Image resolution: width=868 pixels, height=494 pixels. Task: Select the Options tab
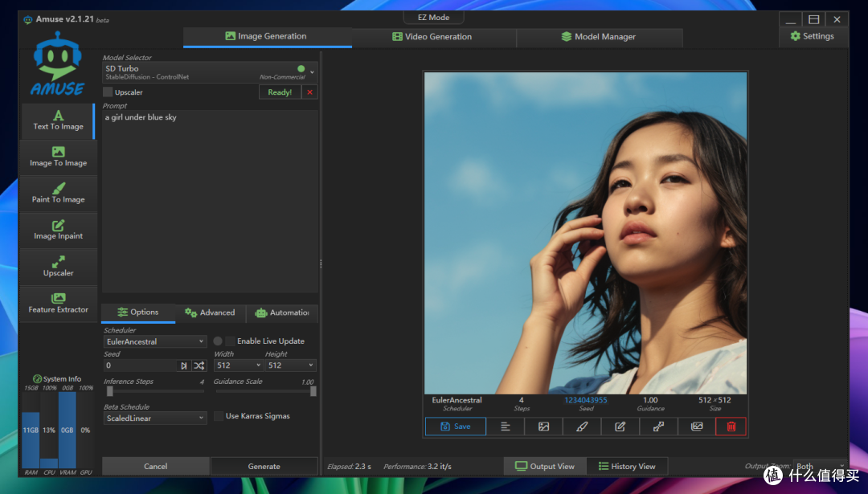(x=138, y=312)
